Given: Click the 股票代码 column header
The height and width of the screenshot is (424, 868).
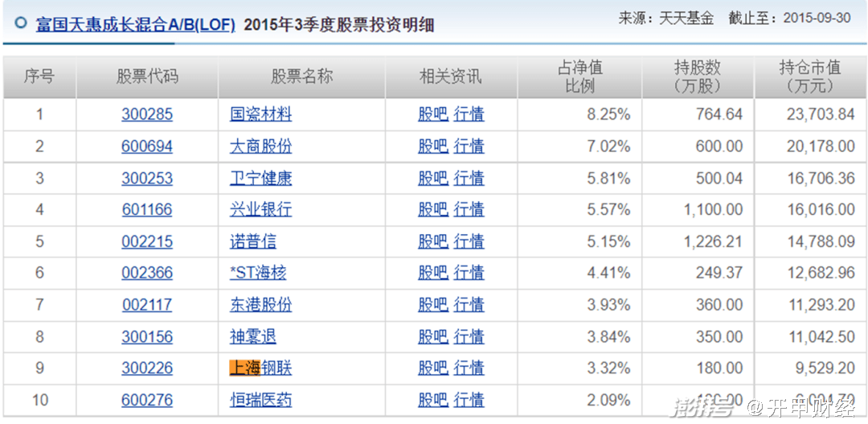Looking at the screenshot, I should point(147,77).
